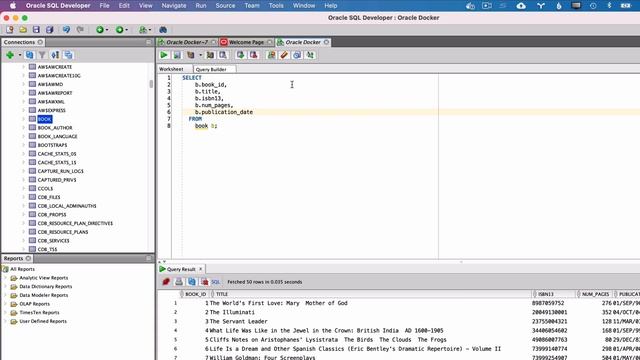Screen dimensions: 640x360
Task: Open the Tools menu
Action: pos(276,6)
